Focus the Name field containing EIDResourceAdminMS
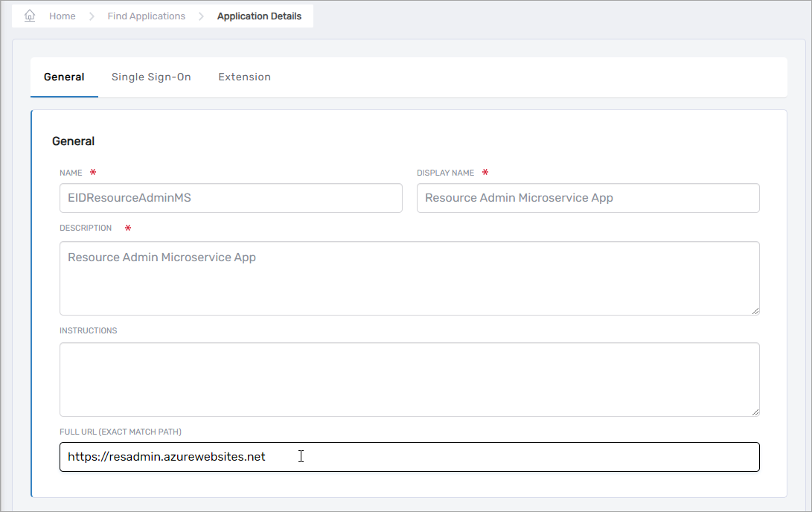Screen dimensions: 812x512 (231, 198)
